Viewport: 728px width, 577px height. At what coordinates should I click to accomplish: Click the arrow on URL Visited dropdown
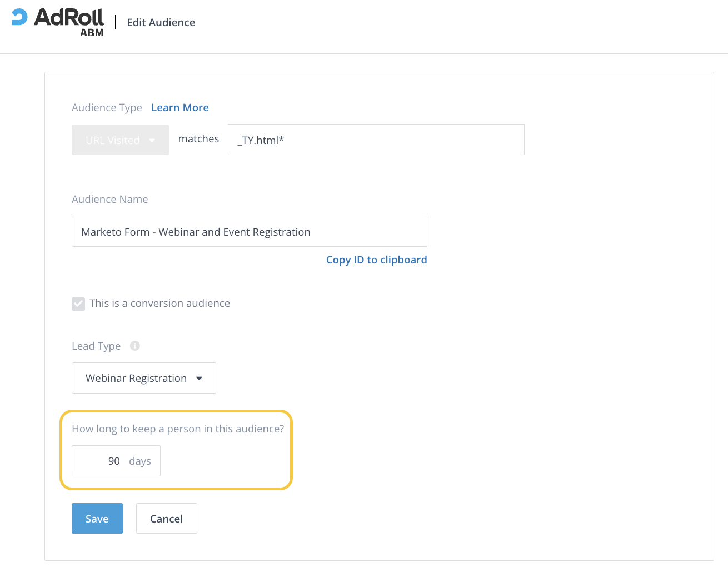tap(152, 141)
